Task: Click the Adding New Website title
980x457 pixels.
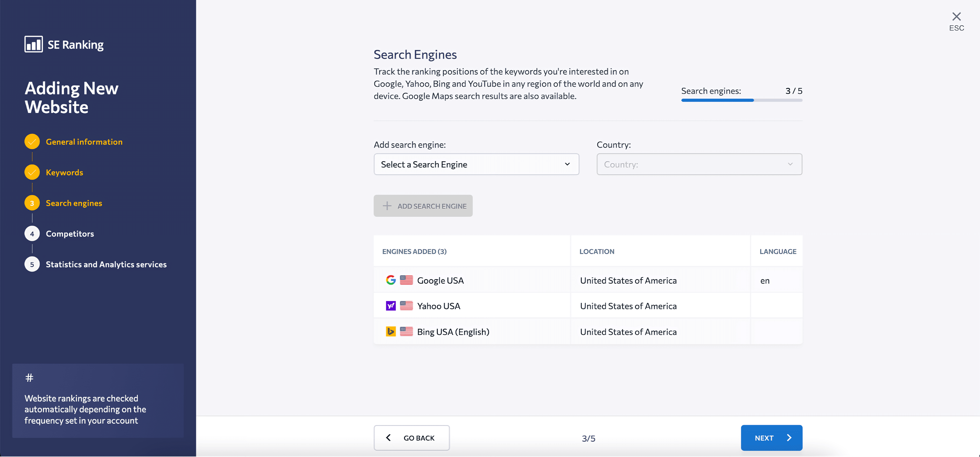Action: pyautogui.click(x=72, y=97)
